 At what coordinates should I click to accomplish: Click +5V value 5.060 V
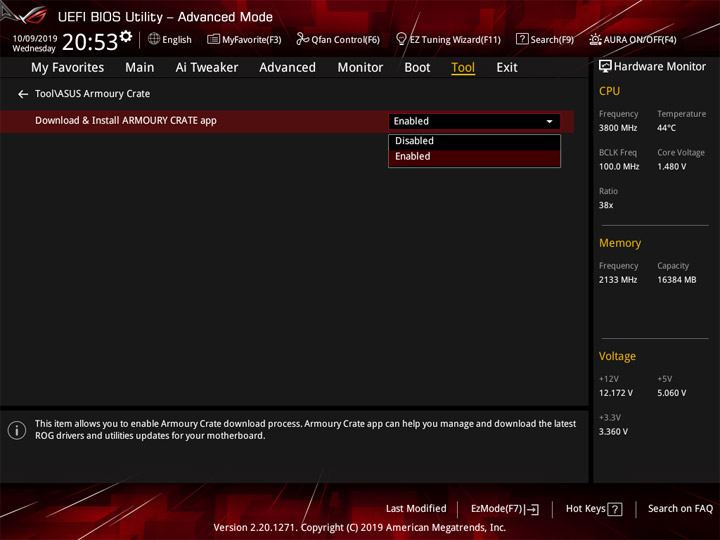pyautogui.click(x=671, y=393)
